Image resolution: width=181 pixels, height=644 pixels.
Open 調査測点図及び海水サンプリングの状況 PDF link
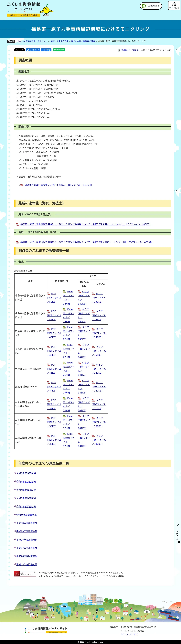pos(58,185)
